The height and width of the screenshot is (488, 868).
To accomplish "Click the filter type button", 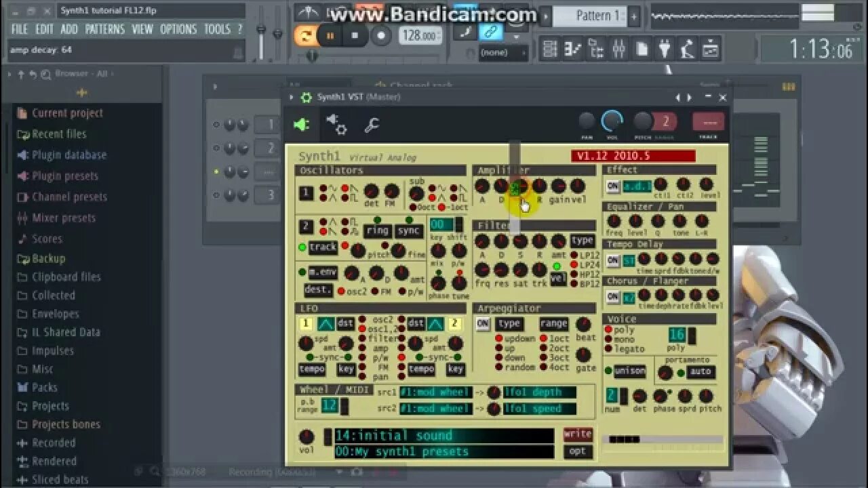I will (583, 240).
